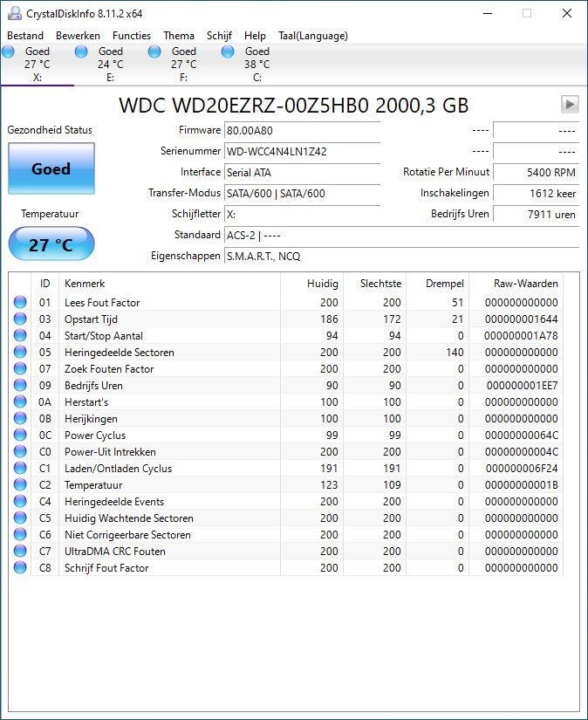Click the blue orb in row ID 09

tap(20, 385)
